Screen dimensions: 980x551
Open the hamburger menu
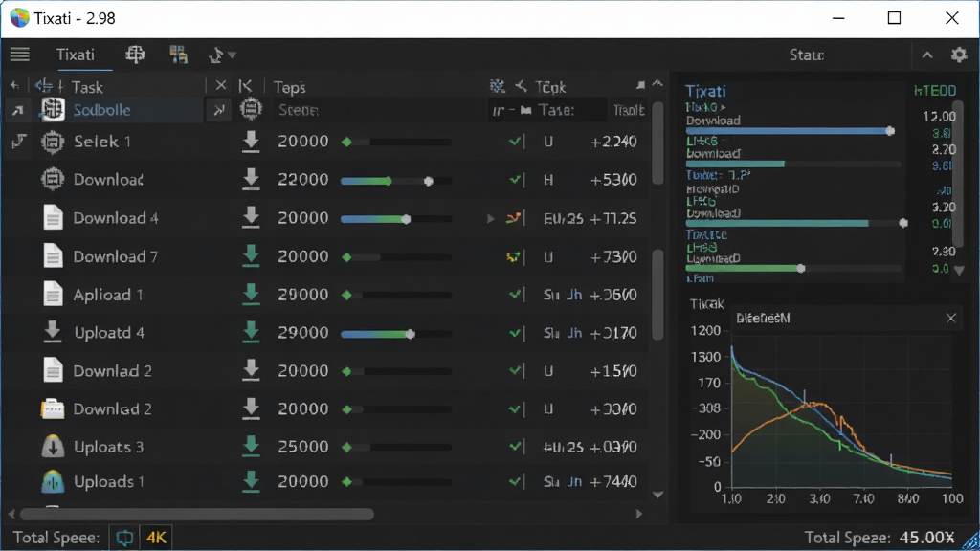[19, 55]
